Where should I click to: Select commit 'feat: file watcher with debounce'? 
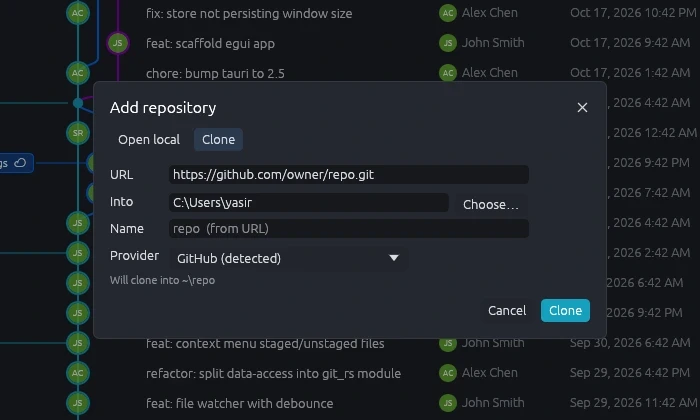pyautogui.click(x=239, y=403)
